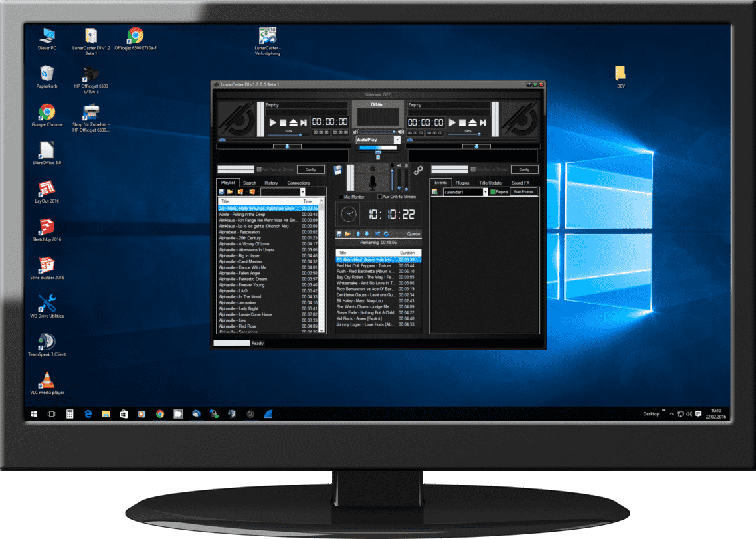Select Alphaville - Forever Young in playlist
Screen dimensions: 756x539
pyautogui.click(x=268, y=285)
